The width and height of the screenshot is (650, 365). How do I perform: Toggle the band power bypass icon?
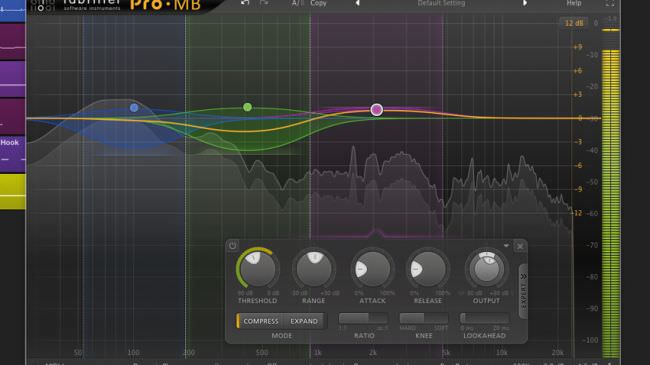[233, 246]
